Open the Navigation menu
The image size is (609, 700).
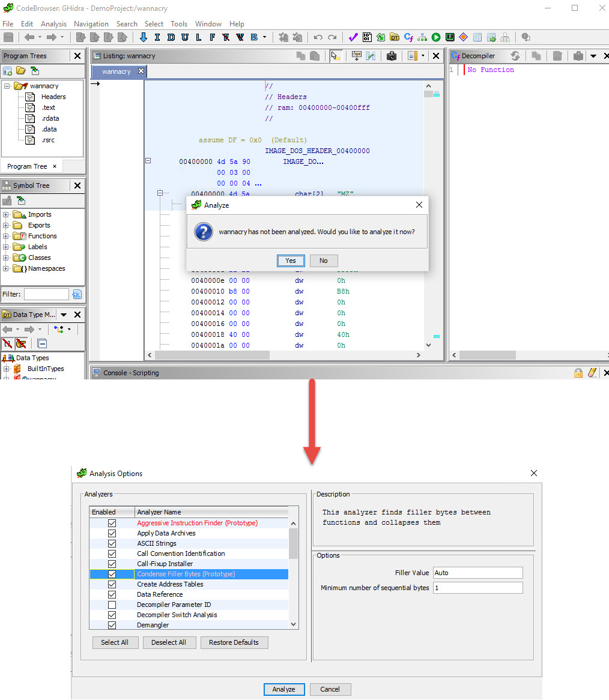pyautogui.click(x=91, y=23)
